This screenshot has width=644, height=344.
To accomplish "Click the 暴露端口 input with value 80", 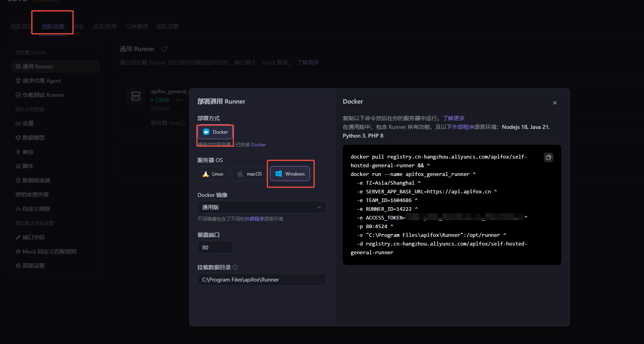I will coord(215,248).
